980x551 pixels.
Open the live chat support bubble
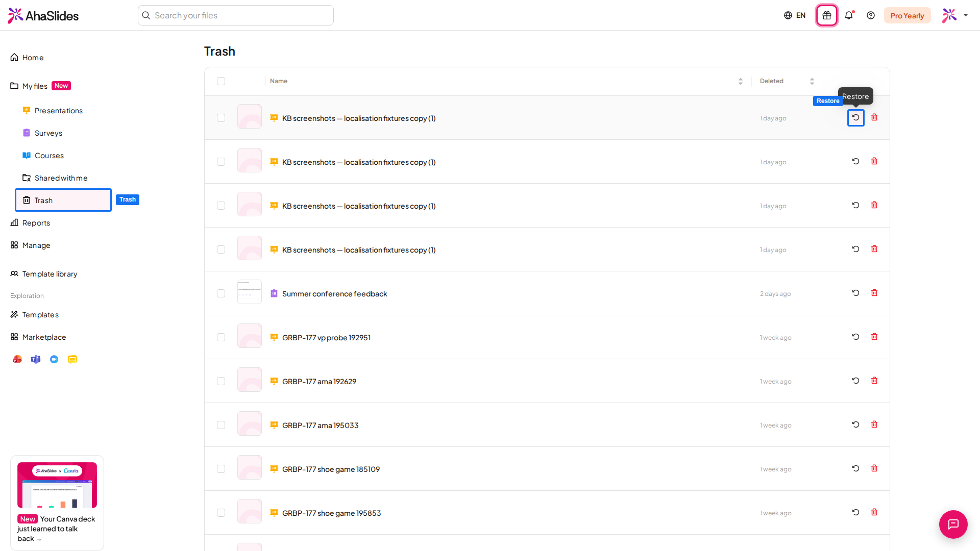click(x=953, y=524)
